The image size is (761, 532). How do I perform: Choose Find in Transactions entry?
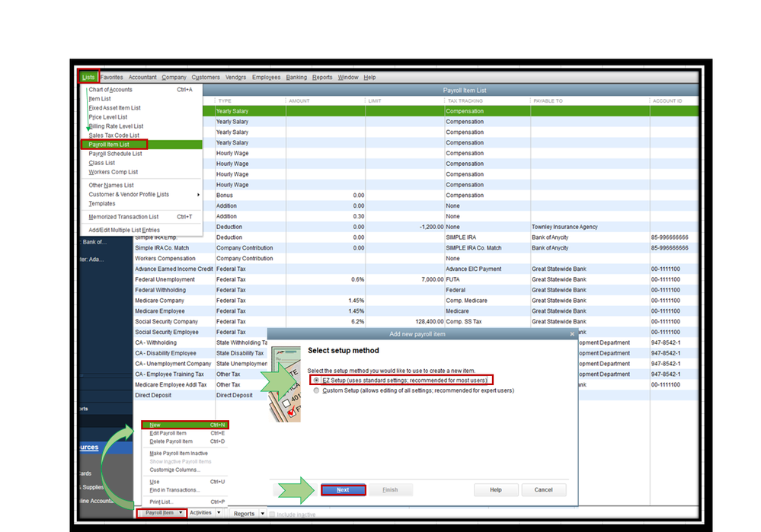(185, 490)
